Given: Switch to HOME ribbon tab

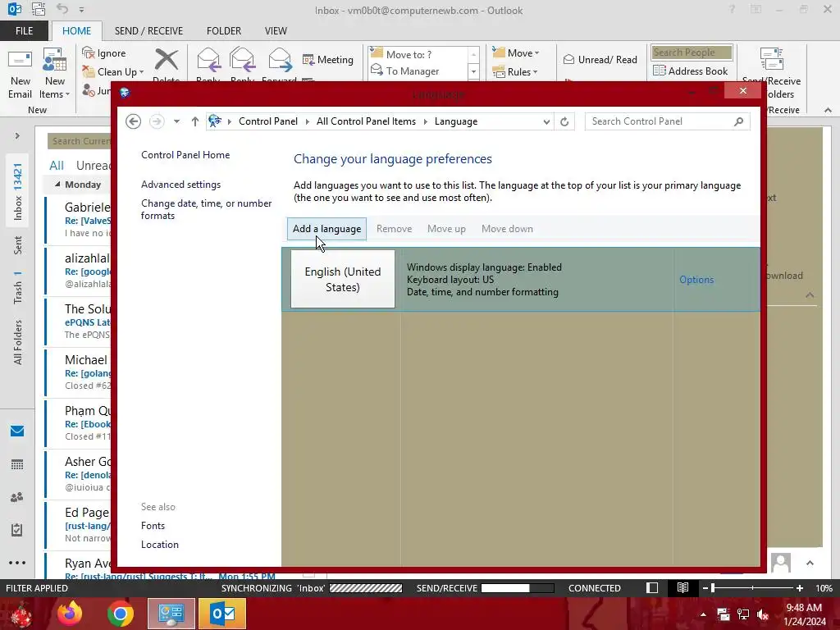Looking at the screenshot, I should [76, 31].
